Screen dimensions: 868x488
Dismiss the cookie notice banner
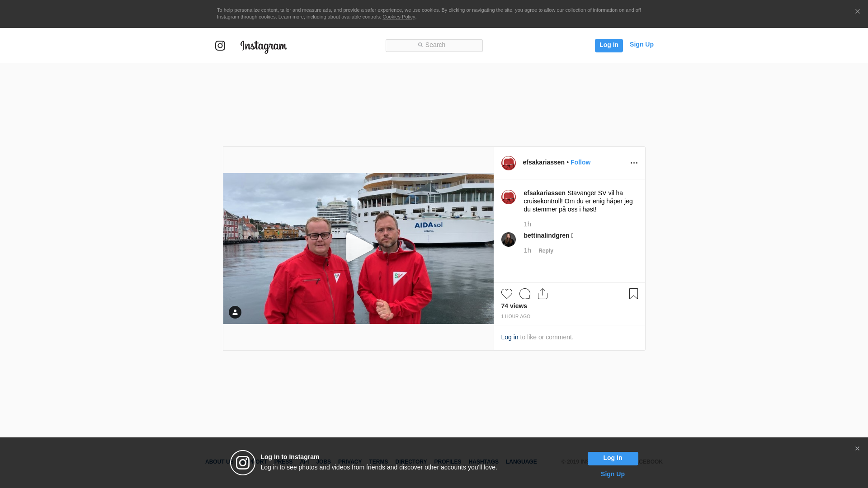click(x=857, y=11)
